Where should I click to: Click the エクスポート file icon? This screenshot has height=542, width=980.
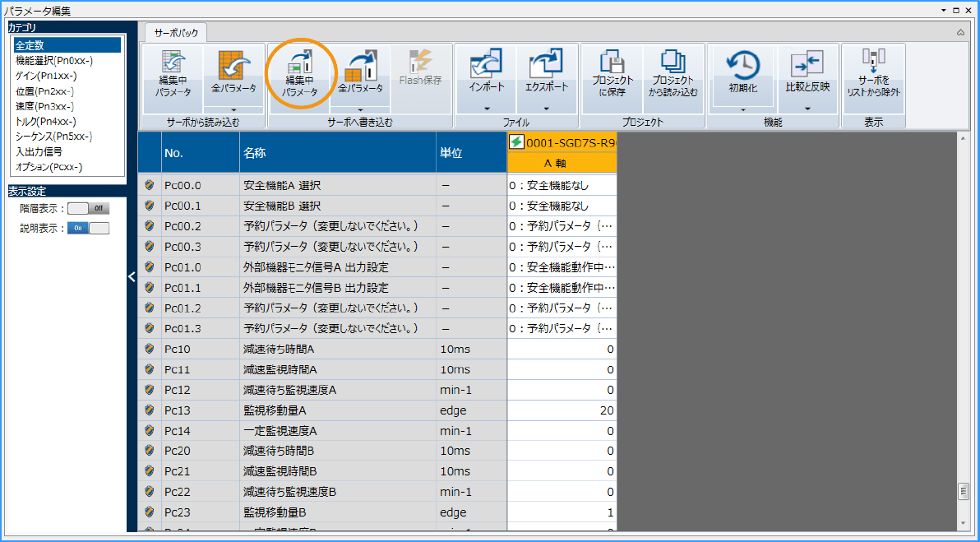(x=547, y=64)
